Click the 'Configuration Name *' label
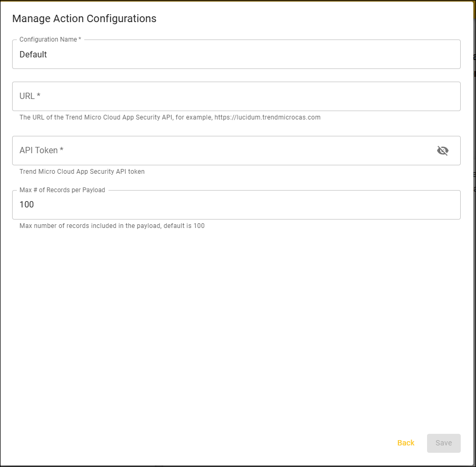476x467 pixels. [x=50, y=39]
